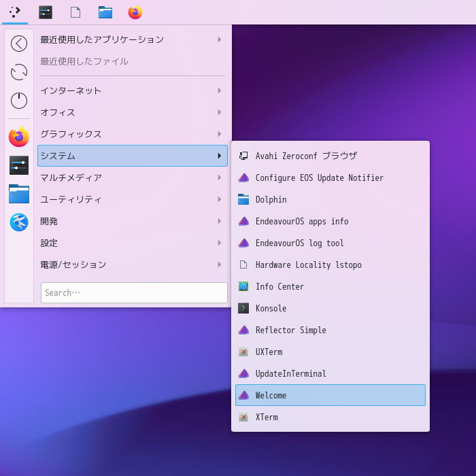Click EndeavourOS apps info label
This screenshot has width=476, height=476.
[302, 221]
